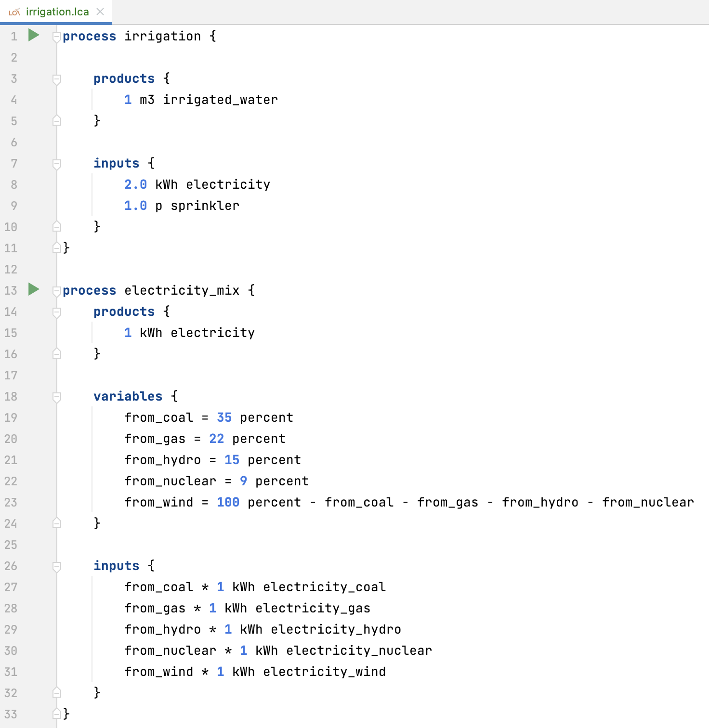Click the irrigation.lca file type icon

[x=14, y=12]
